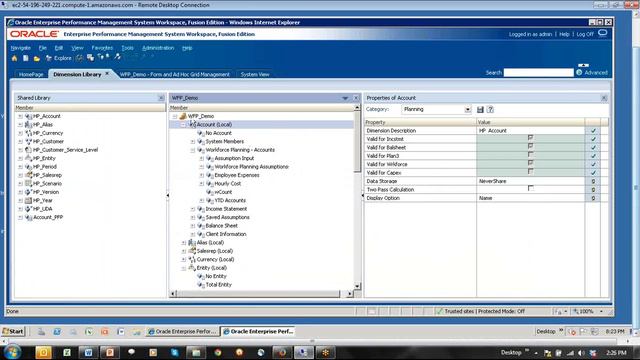Expand the Balance Sheet node
The height and width of the screenshot is (360, 640).
(193, 226)
